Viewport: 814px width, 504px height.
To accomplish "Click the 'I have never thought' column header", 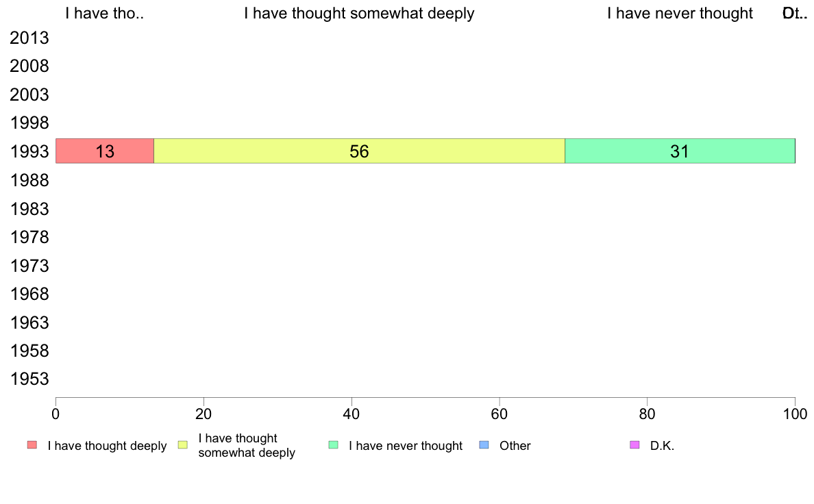I will pos(680,14).
